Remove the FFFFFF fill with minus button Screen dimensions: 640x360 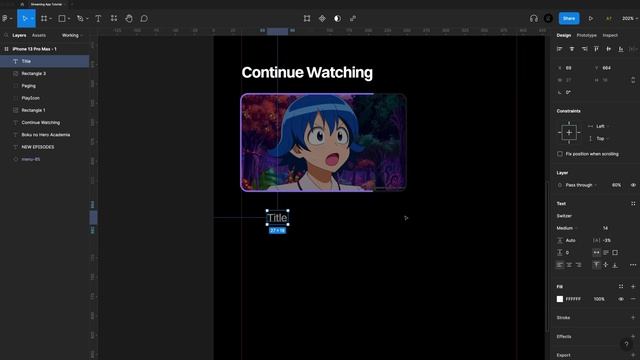[633, 299]
